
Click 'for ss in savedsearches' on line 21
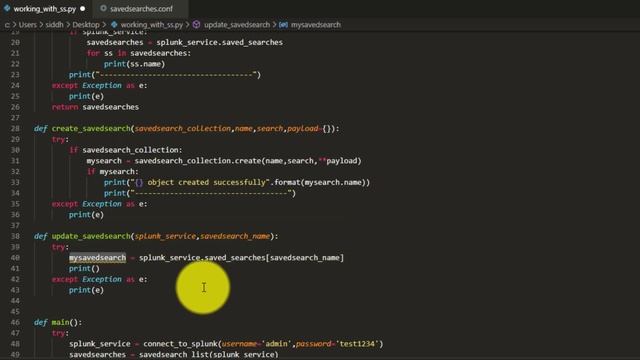pos(139,53)
